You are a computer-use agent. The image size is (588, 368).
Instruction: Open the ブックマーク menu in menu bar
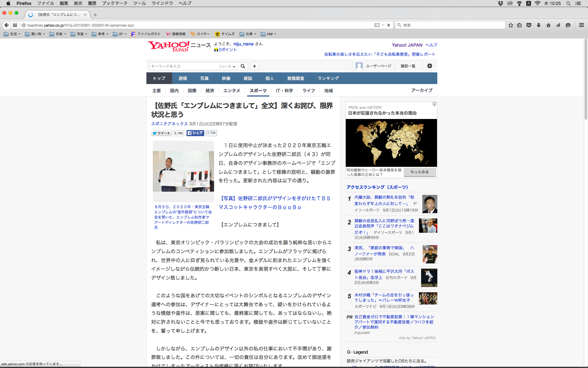click(115, 3)
